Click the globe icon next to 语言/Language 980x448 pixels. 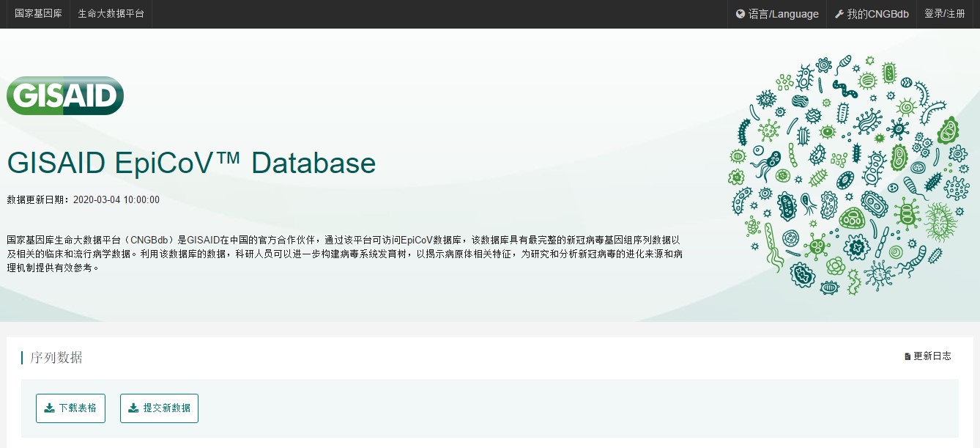[740, 13]
